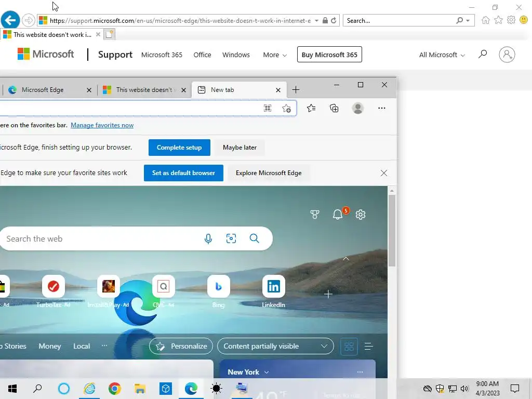Click the Edge profile avatar
Screen dimensions: 532x399
[357, 108]
